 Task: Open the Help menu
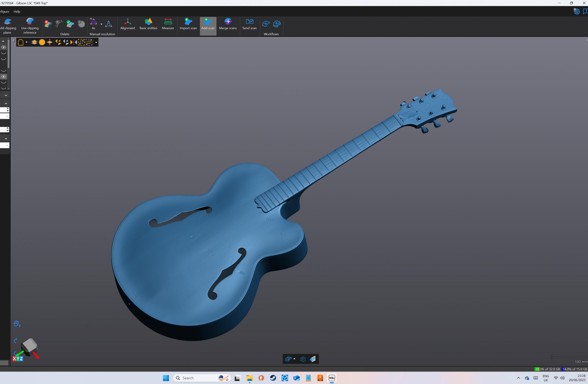pos(17,11)
